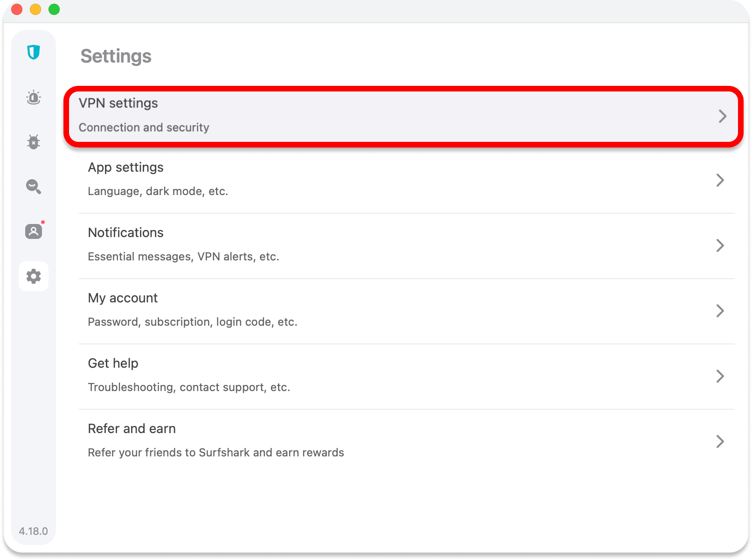The height and width of the screenshot is (560, 752).
Task: Open the Antivirus bug icon
Action: [x=34, y=141]
